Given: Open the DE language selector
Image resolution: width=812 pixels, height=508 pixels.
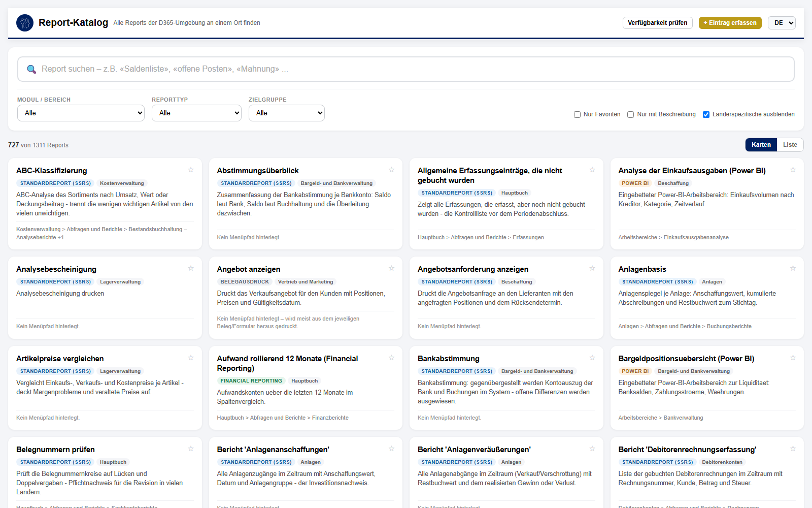Looking at the screenshot, I should point(782,23).
